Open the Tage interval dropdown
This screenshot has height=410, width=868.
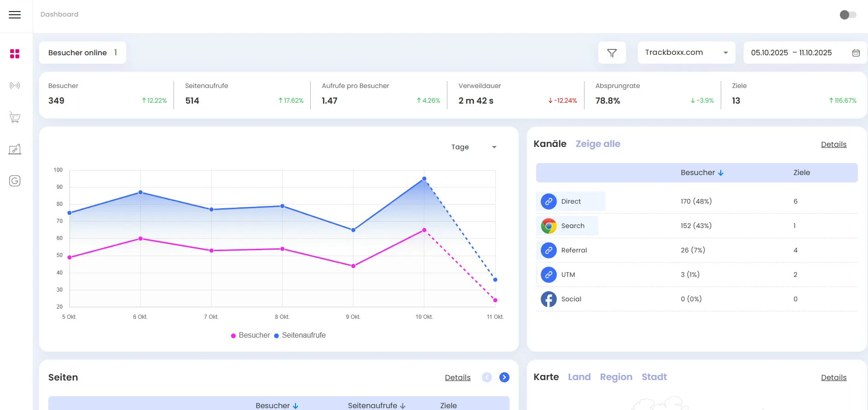pos(474,147)
